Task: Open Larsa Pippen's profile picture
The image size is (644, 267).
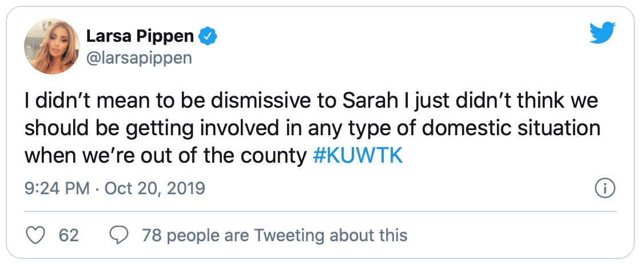Action: point(51,47)
